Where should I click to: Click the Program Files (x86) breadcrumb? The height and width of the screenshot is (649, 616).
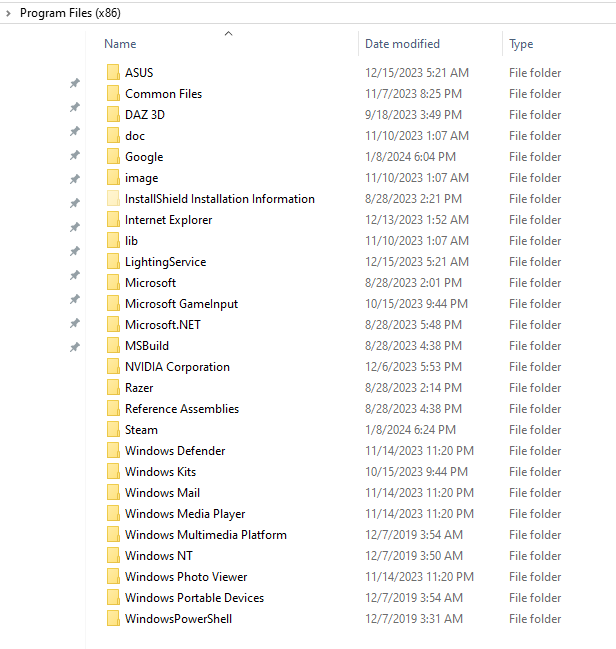point(70,13)
